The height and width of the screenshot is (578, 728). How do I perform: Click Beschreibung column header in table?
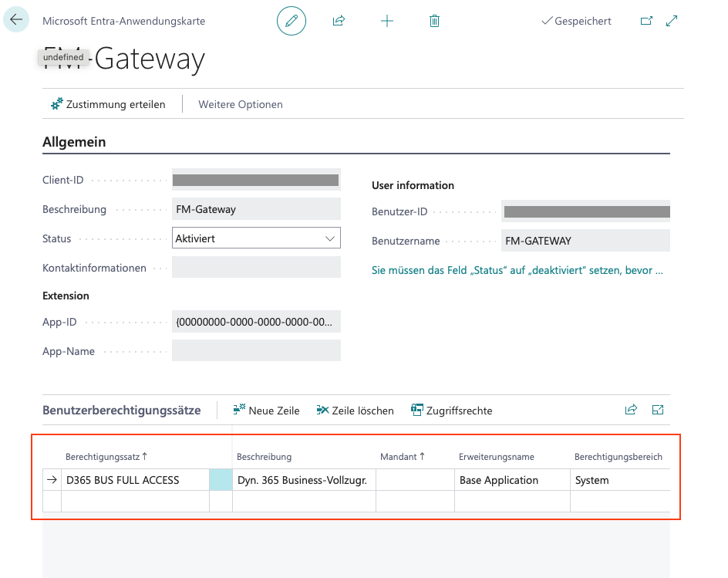(x=265, y=457)
